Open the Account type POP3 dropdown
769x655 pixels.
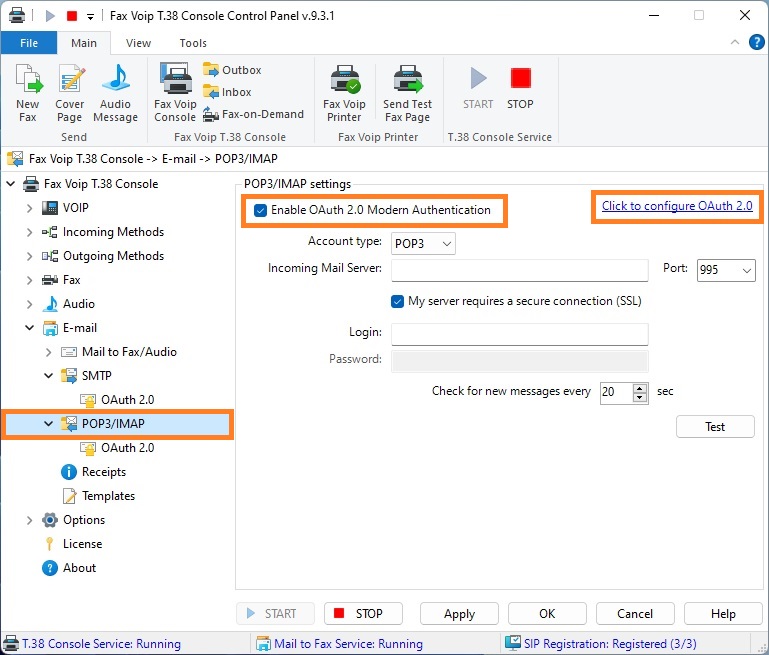pos(423,244)
